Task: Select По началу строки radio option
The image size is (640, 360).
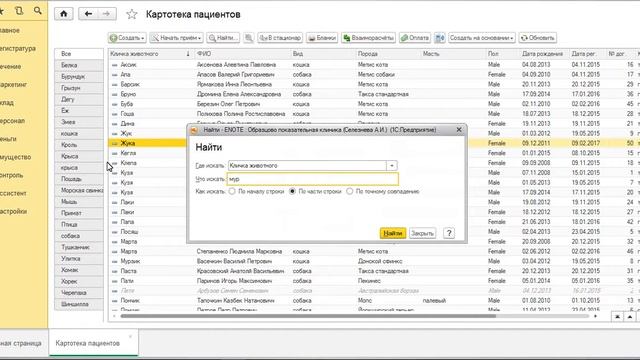Action: (x=256, y=191)
